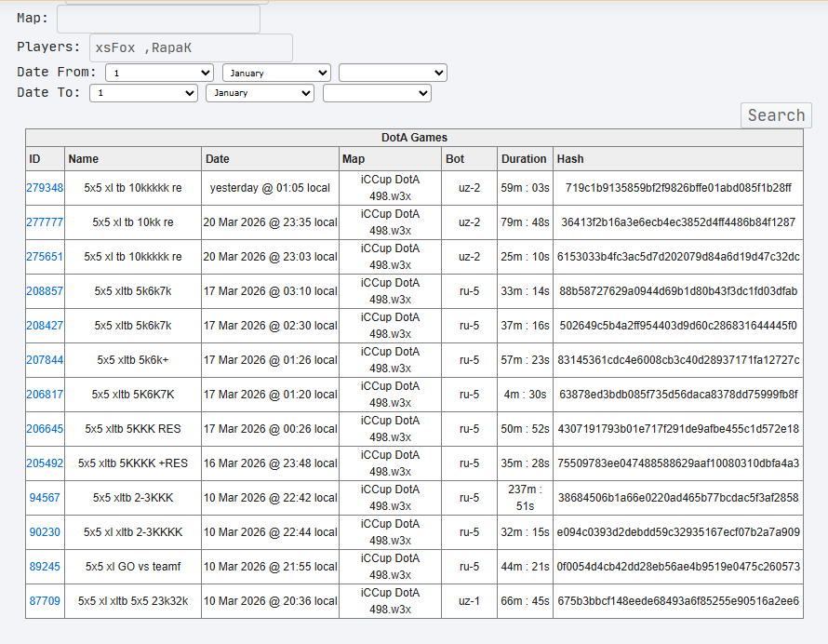Image resolution: width=828 pixels, height=644 pixels.
Task: Click the ID column header
Action: point(45,159)
